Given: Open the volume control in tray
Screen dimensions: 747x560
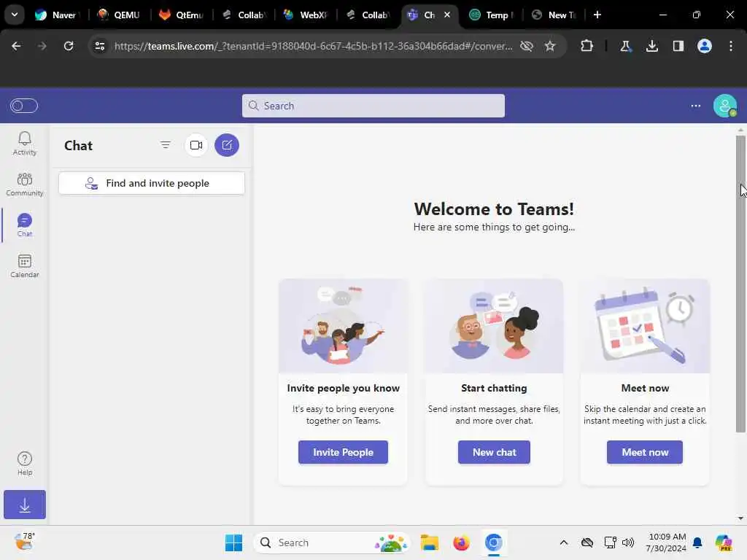Looking at the screenshot, I should (628, 542).
